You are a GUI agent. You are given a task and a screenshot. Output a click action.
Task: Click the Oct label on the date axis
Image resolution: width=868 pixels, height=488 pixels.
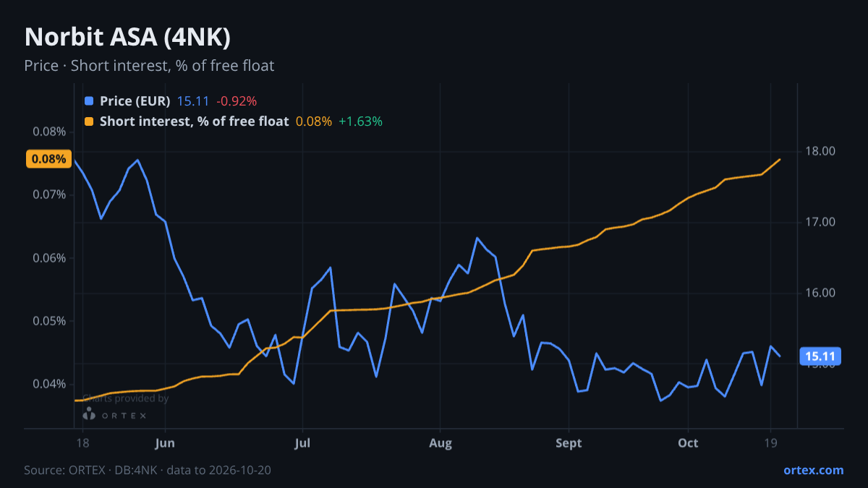click(688, 443)
